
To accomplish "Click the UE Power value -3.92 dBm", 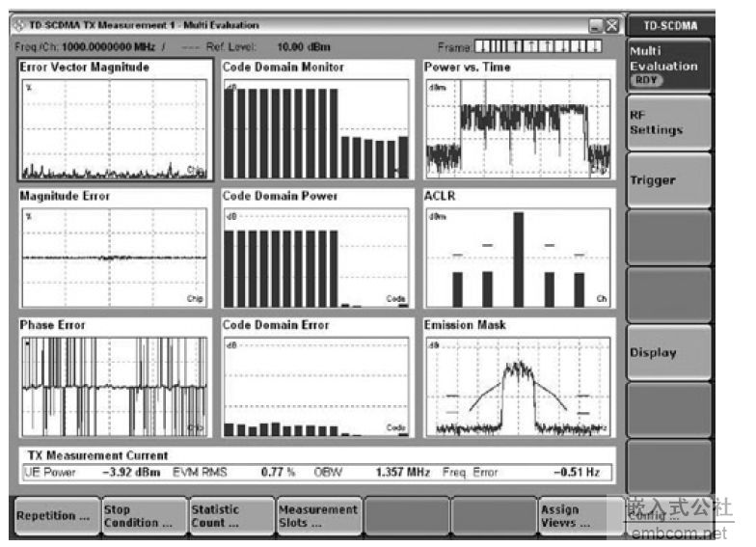I will click(x=131, y=472).
